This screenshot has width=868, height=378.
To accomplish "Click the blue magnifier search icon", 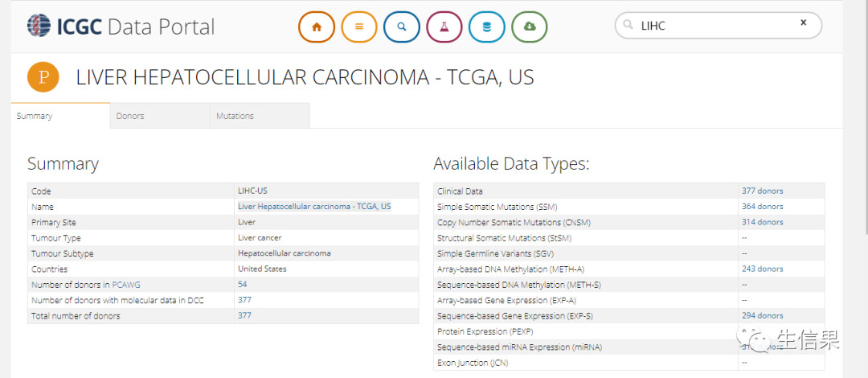I will click(x=402, y=27).
